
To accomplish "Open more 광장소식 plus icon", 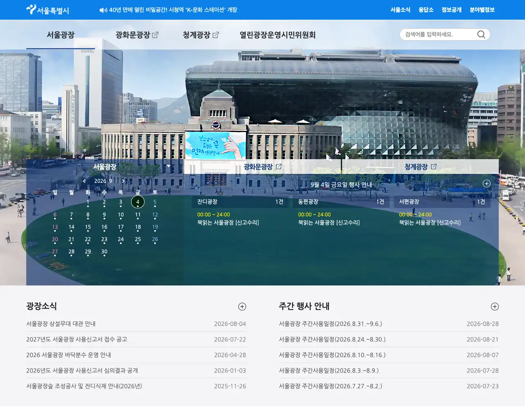I will (x=242, y=306).
